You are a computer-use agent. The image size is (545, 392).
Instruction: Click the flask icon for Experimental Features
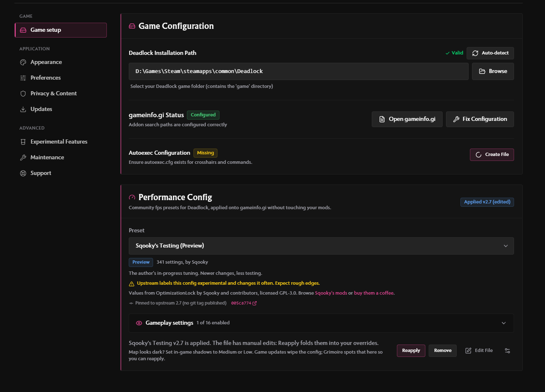(x=23, y=142)
